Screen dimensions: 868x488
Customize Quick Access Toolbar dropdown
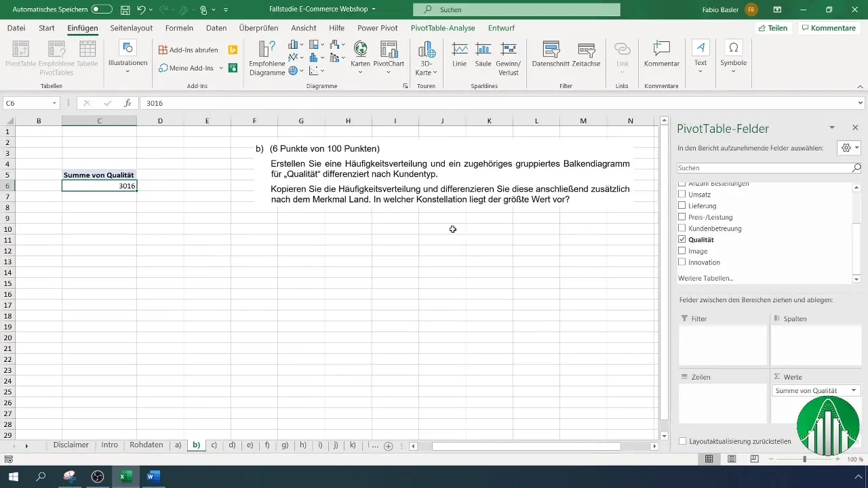coord(225,9)
